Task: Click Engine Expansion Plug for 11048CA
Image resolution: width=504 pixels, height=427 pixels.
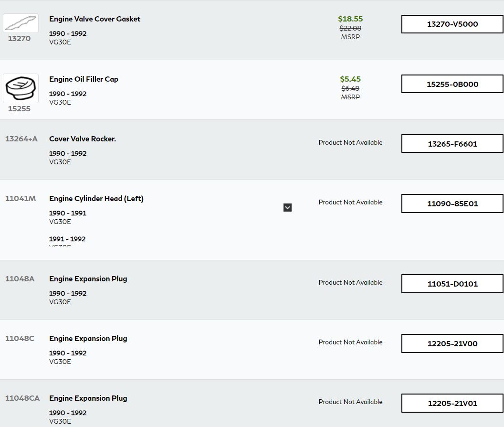Action: tap(88, 398)
